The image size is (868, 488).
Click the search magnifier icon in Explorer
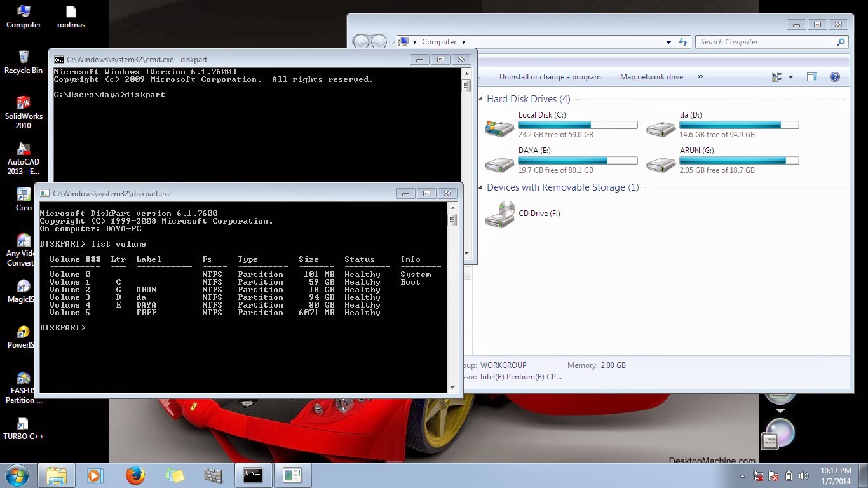[841, 42]
